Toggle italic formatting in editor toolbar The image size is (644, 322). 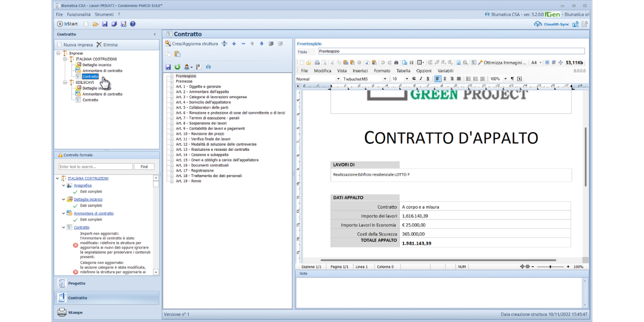point(421,79)
